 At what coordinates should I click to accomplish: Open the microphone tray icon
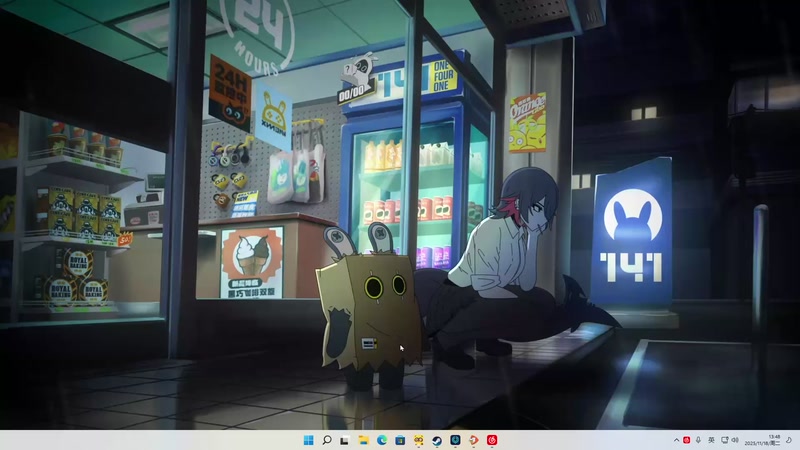[698, 440]
